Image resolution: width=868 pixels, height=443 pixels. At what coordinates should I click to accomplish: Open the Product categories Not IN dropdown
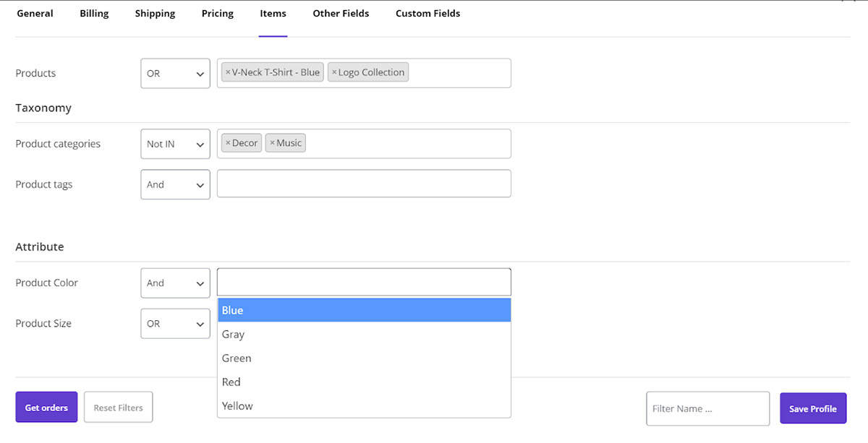[x=175, y=145]
